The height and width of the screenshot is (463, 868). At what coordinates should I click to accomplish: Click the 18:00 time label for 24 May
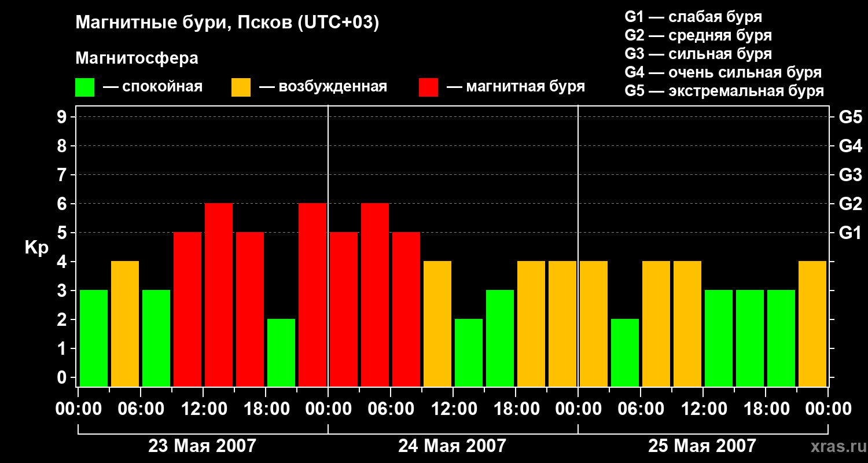tap(516, 409)
